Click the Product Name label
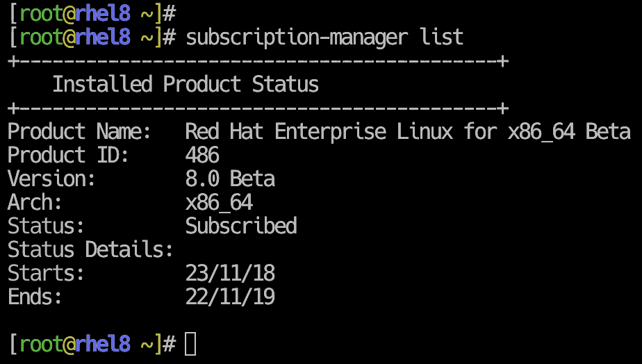642x364 pixels. (x=79, y=132)
